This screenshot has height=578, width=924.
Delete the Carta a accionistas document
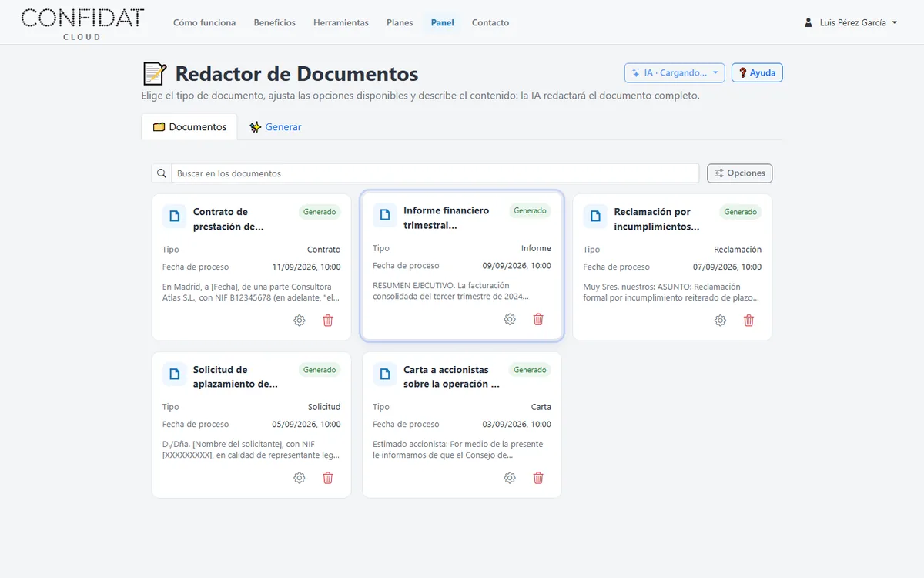(x=538, y=478)
